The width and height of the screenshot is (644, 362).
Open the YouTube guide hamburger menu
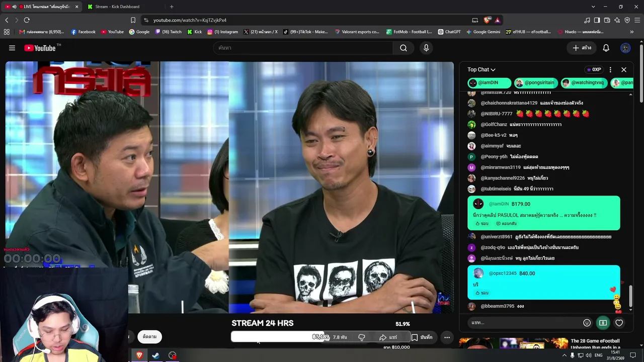(12, 48)
